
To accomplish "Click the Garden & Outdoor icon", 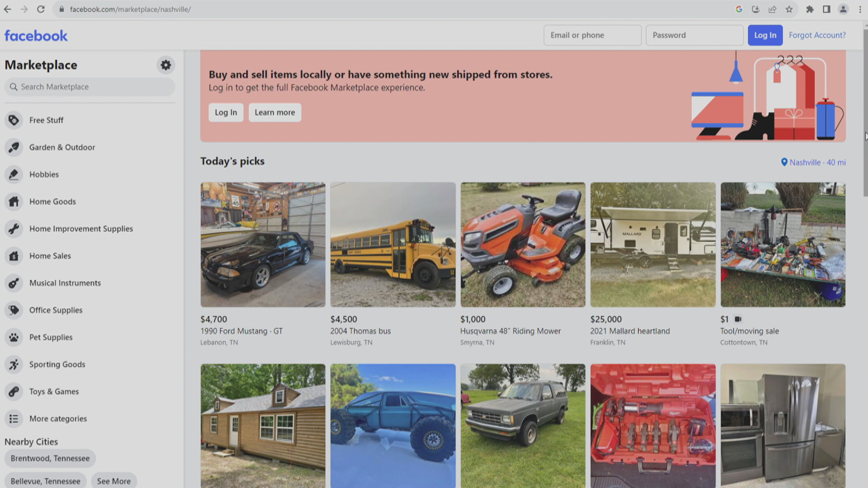I will tap(14, 147).
